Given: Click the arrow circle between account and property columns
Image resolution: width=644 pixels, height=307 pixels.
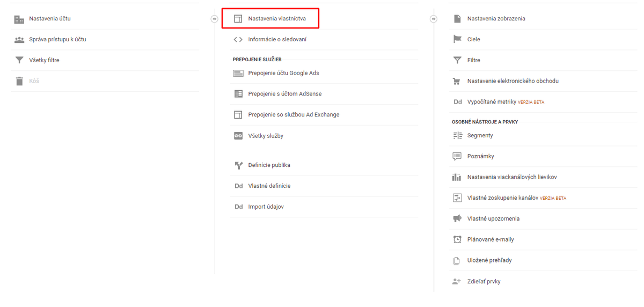Looking at the screenshot, I should (214, 19).
